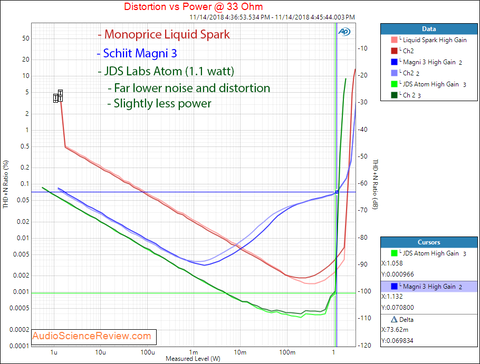Click the Cursors panel header
Screen dimensions: 480x364
click(429, 242)
